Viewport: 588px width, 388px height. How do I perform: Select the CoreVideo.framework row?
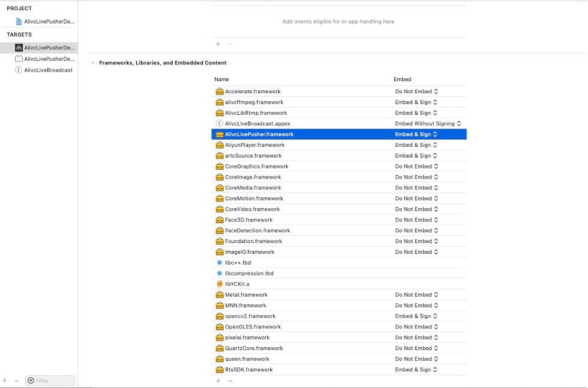(339, 209)
